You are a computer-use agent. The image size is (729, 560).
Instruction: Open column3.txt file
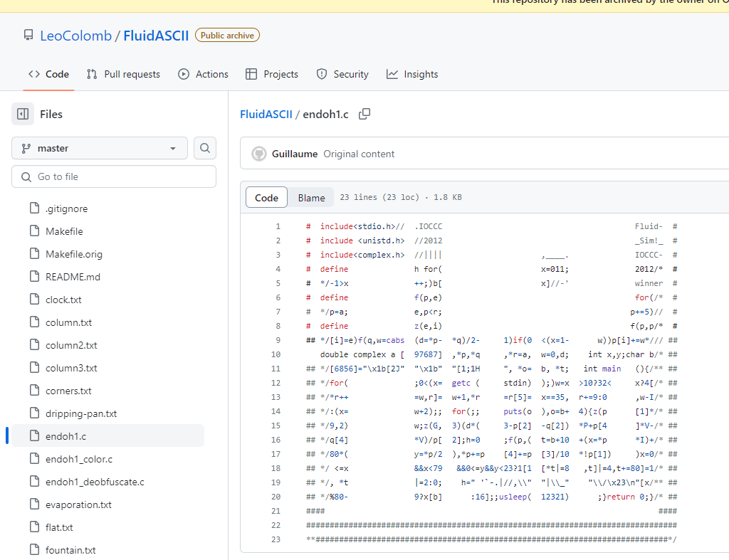(71, 368)
